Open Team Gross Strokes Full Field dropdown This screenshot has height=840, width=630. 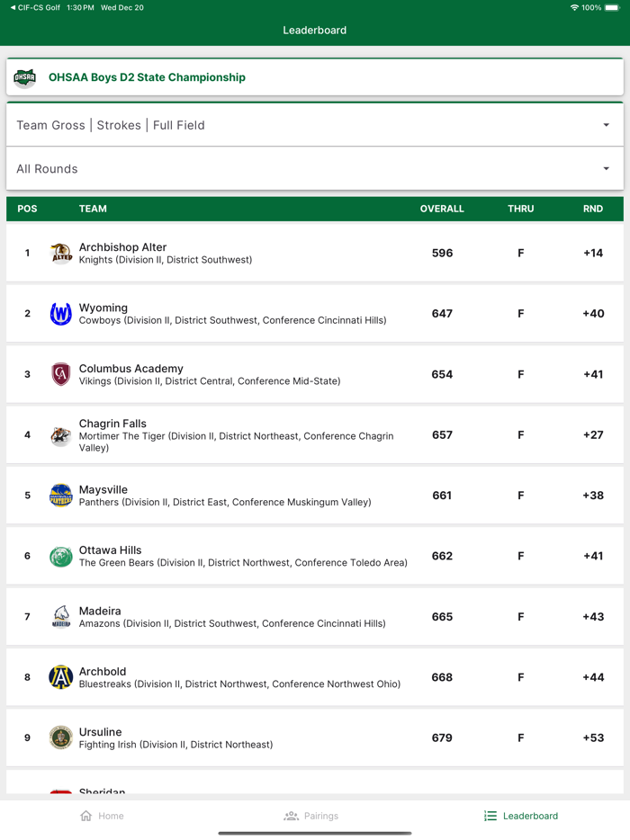[314, 125]
